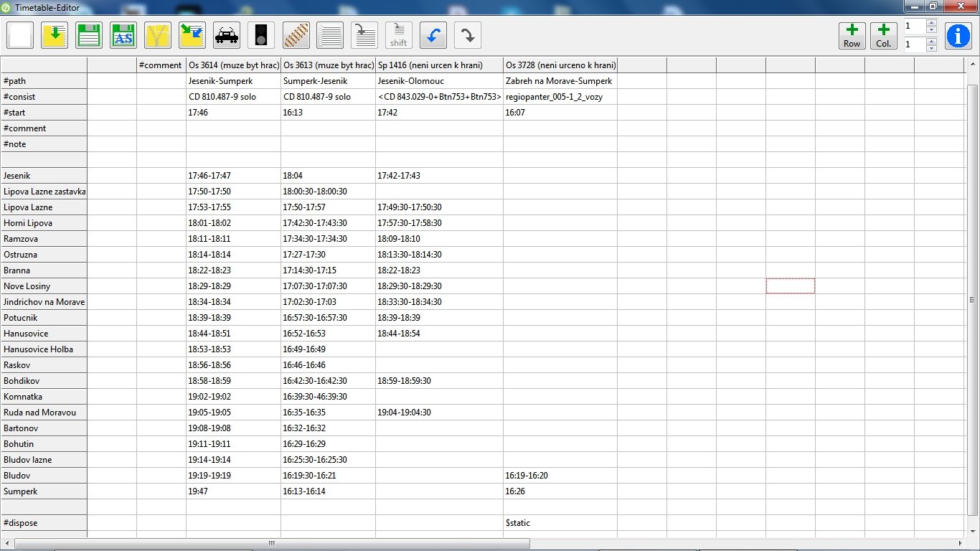Select the locomotive consist tool
Viewport: 980px width, 551px height.
pos(227,34)
